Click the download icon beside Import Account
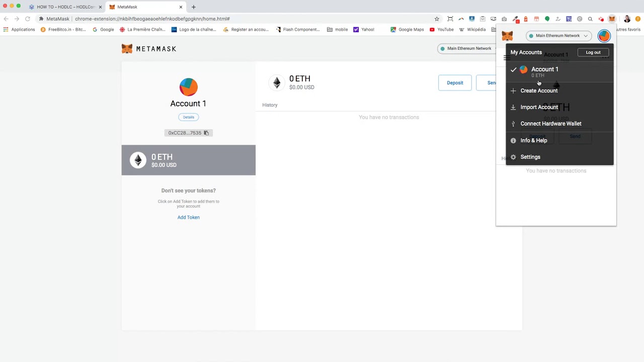 [513, 107]
